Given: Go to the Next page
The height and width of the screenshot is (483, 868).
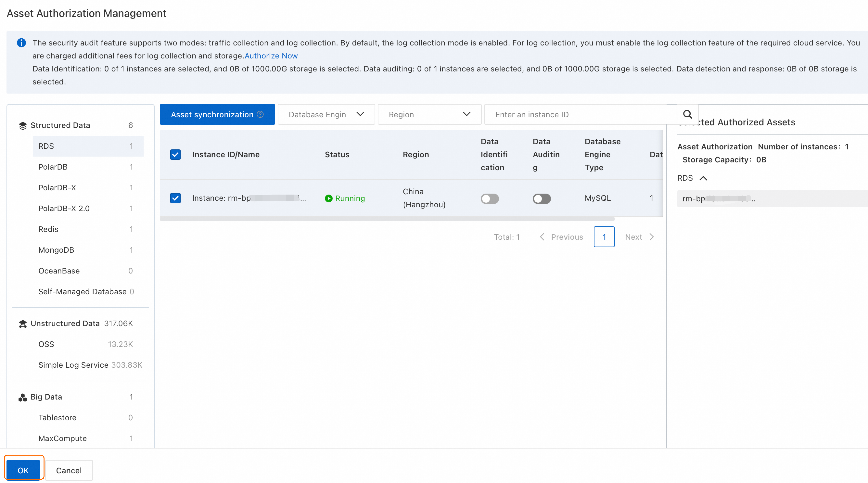Looking at the screenshot, I should [x=639, y=237].
